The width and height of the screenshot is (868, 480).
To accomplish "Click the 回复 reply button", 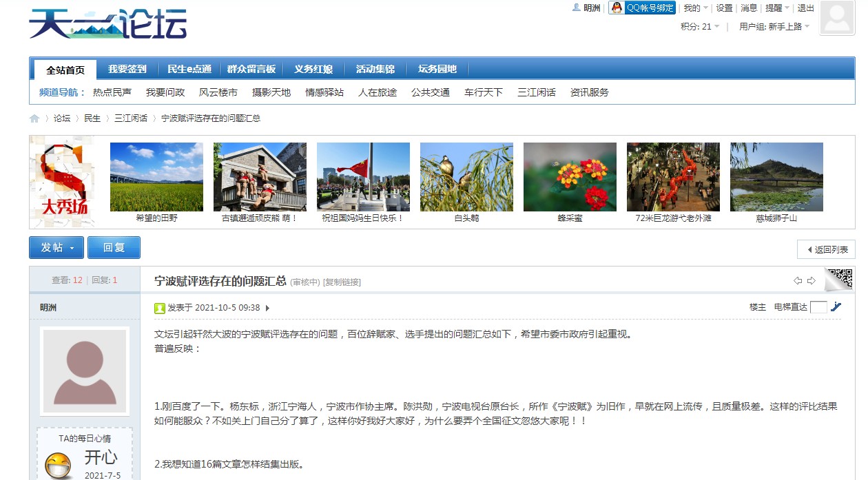I will coord(114,248).
